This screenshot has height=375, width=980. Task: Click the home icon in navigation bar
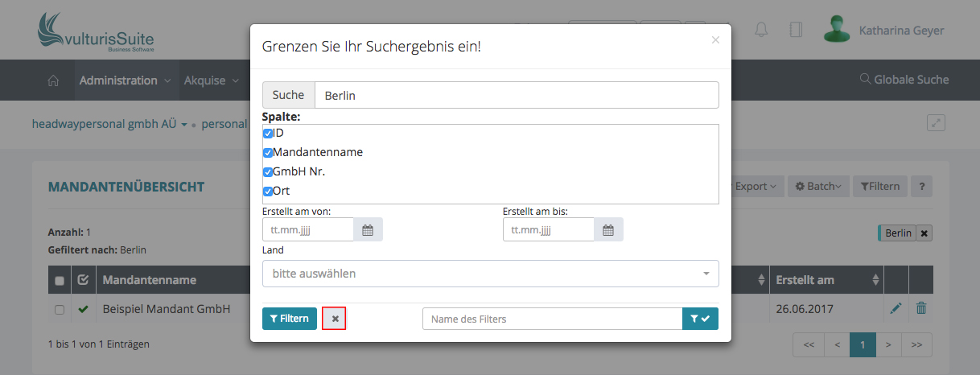tap(54, 80)
